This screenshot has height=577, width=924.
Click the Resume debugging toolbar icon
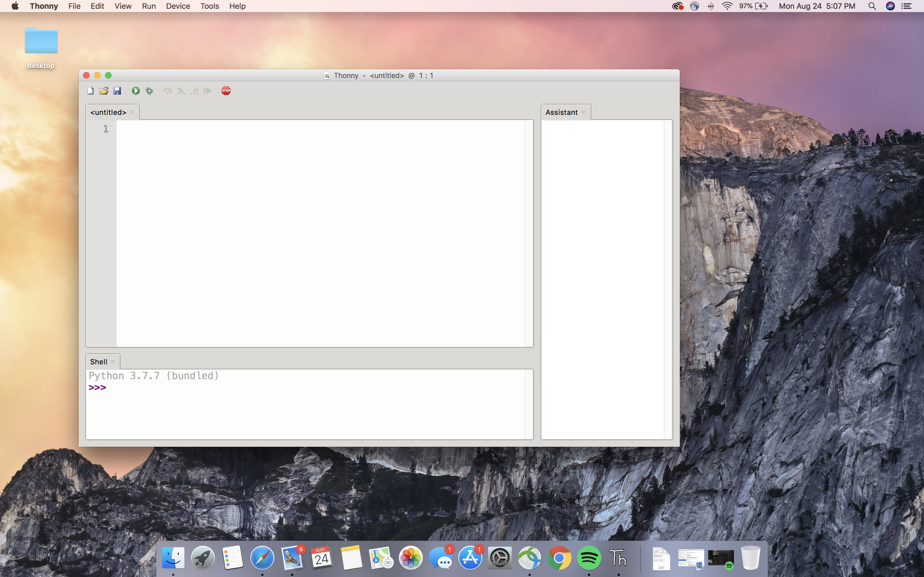207,91
